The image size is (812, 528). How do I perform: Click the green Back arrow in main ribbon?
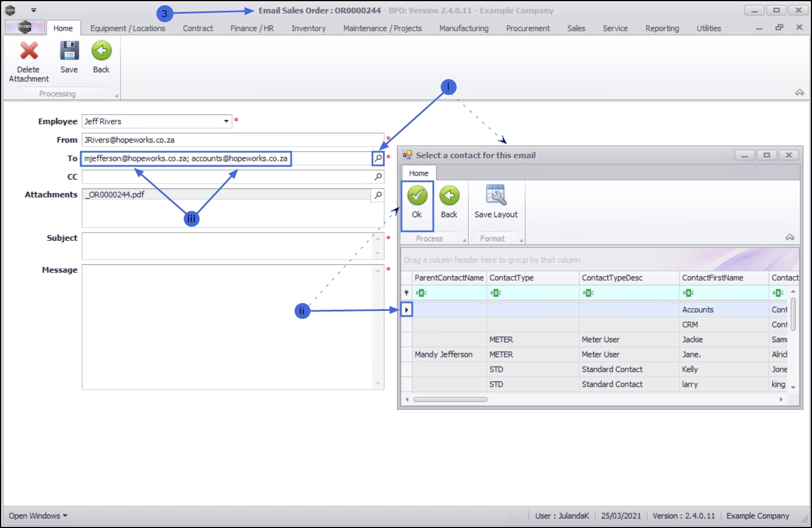[x=101, y=51]
